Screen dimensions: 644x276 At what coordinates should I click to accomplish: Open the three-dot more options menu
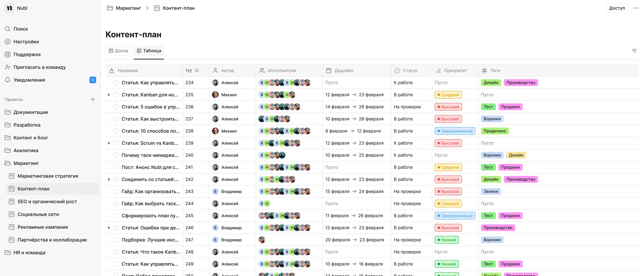[636, 8]
